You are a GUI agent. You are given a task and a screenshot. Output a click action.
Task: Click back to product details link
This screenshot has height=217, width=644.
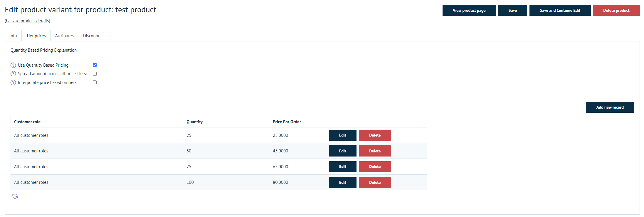coord(27,21)
